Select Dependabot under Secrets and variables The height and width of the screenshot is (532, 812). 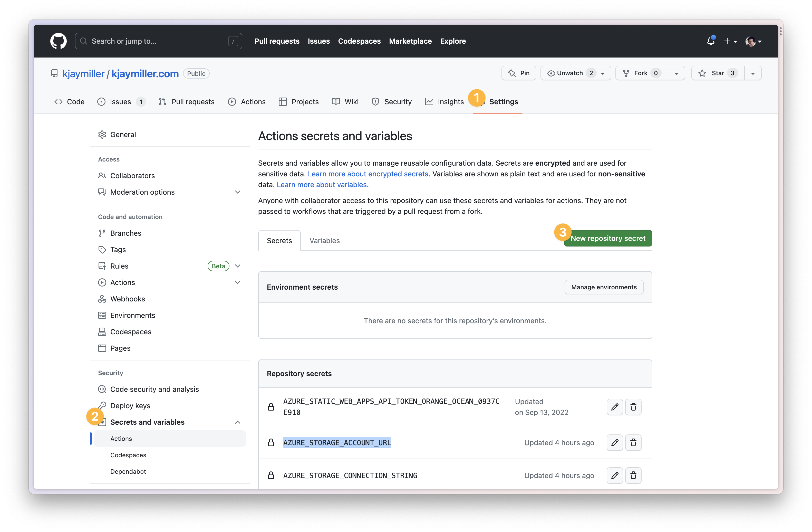170,471
